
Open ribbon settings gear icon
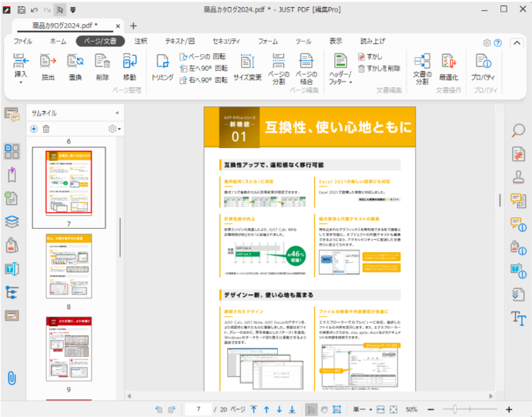click(487, 43)
